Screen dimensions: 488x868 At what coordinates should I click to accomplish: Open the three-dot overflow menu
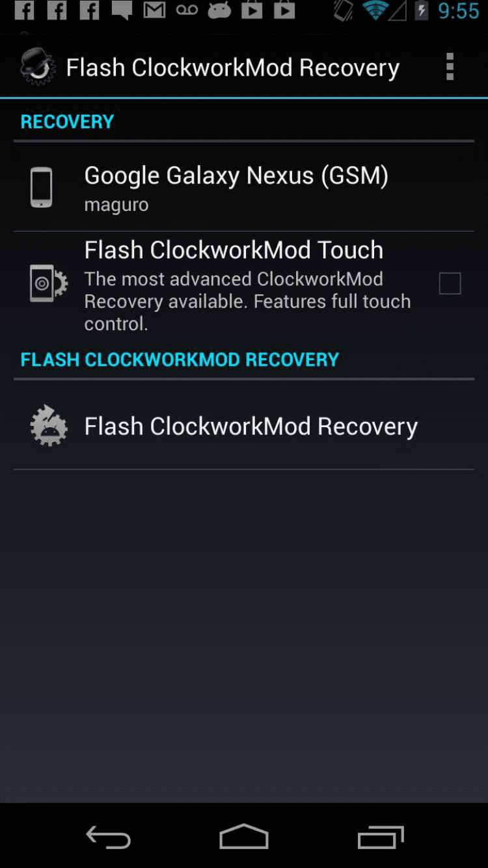[x=450, y=67]
